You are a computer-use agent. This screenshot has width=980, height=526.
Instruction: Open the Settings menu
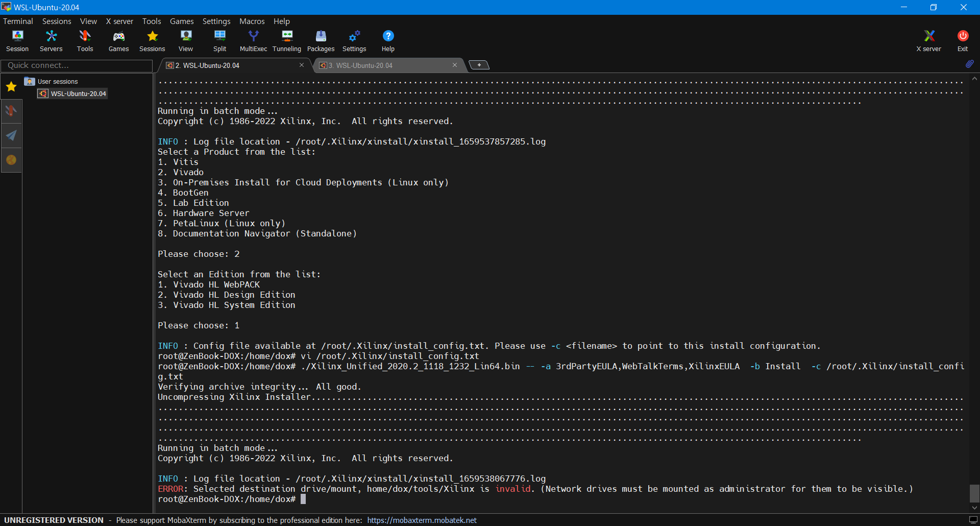(x=216, y=21)
